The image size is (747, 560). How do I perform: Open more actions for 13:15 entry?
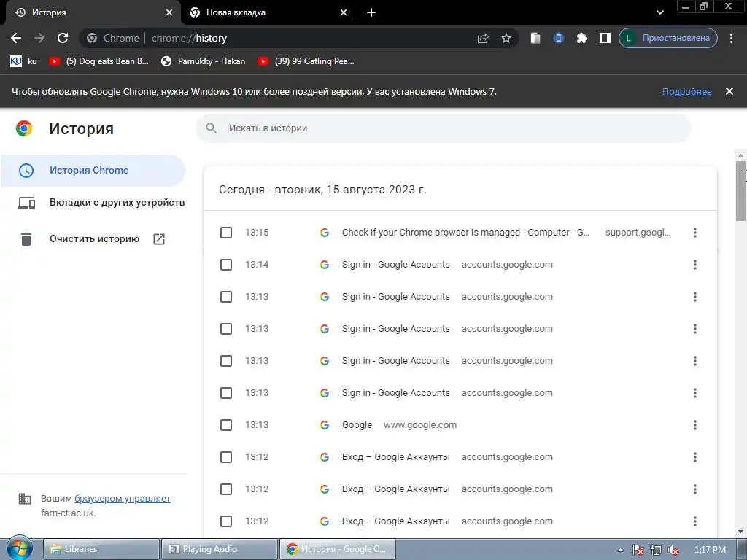(x=695, y=233)
